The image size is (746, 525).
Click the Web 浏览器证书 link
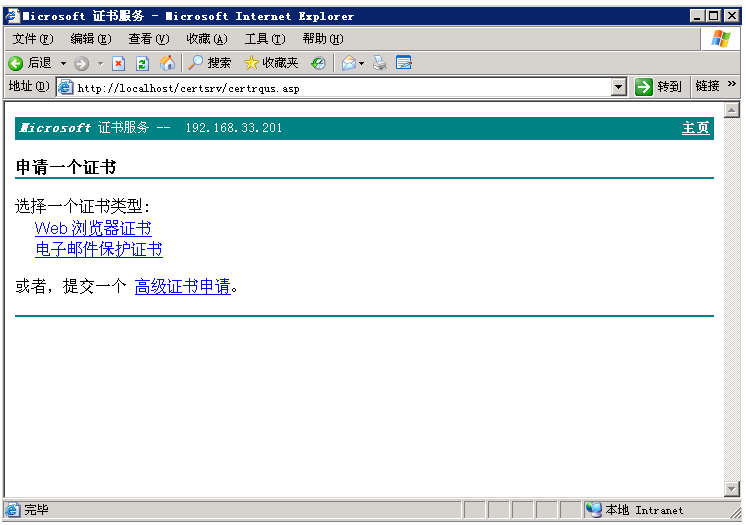[x=93, y=229]
